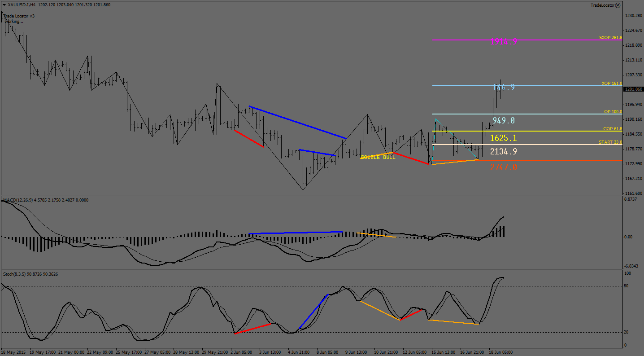
Task: Select the START 33.0 level label
Action: (x=610, y=142)
